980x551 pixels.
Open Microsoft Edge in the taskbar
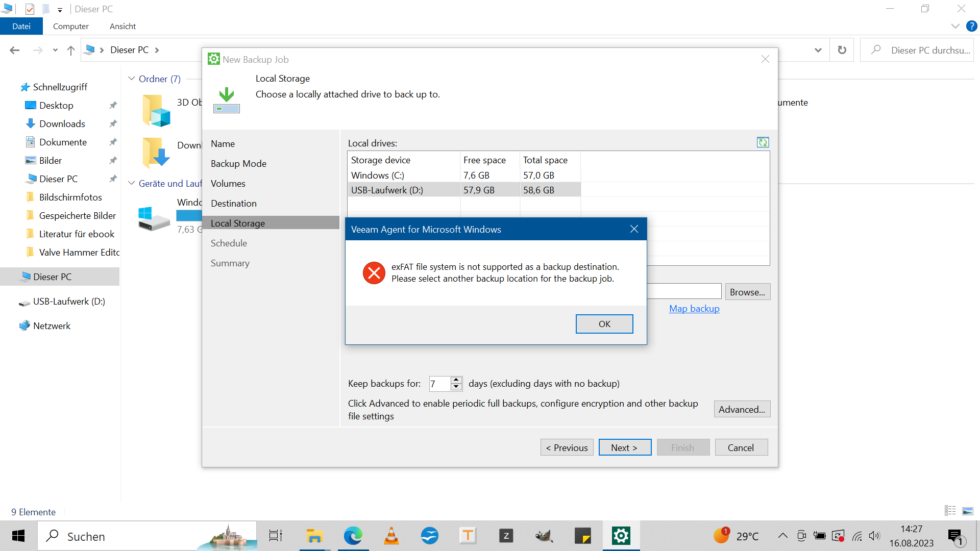353,536
